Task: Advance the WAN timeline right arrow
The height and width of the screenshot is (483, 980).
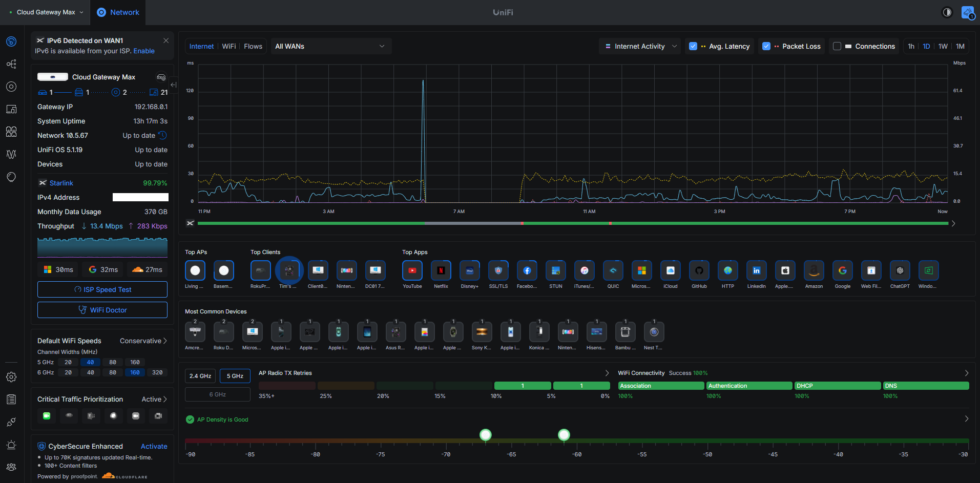Action: pyautogui.click(x=953, y=223)
